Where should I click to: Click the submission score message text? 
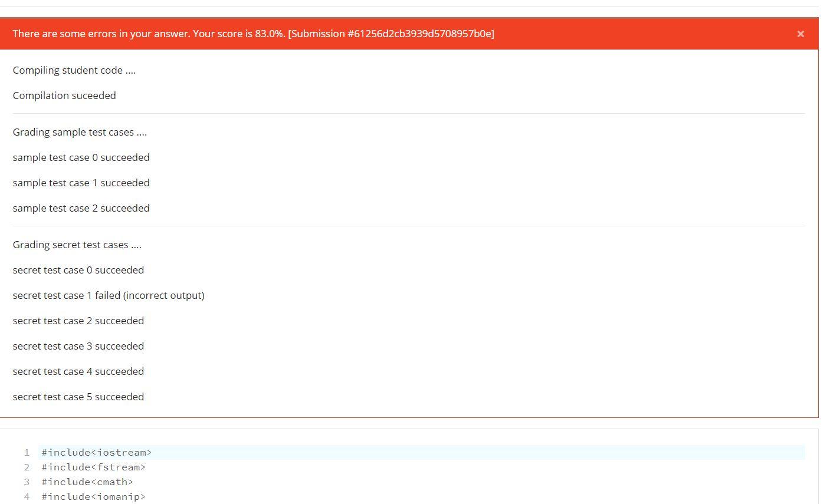(x=254, y=34)
